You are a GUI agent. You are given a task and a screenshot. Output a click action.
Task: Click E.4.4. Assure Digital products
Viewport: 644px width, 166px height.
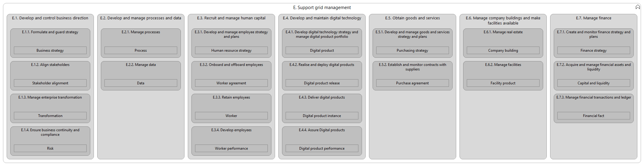[x=322, y=130]
